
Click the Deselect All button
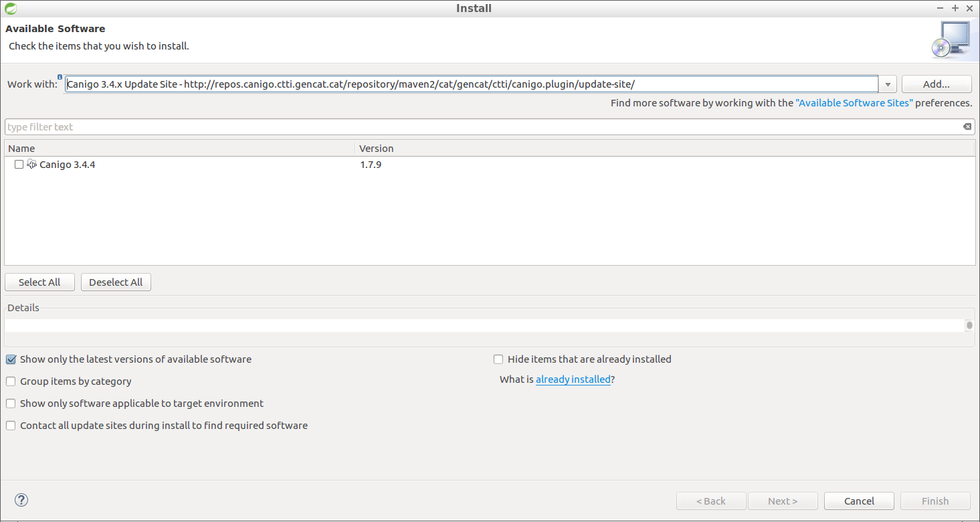(116, 282)
